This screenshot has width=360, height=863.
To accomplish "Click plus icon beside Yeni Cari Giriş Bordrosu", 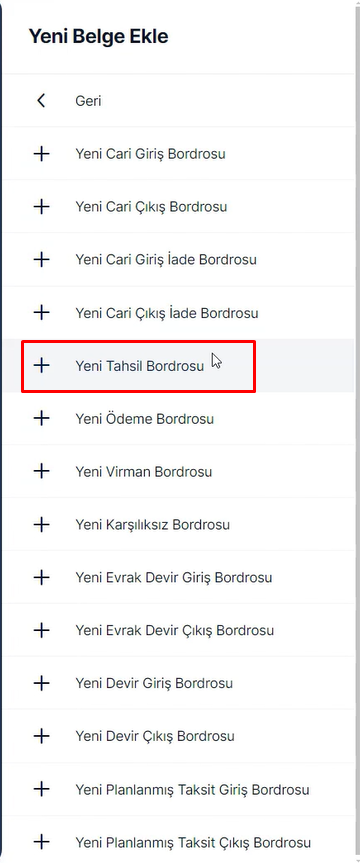I will (x=41, y=154).
